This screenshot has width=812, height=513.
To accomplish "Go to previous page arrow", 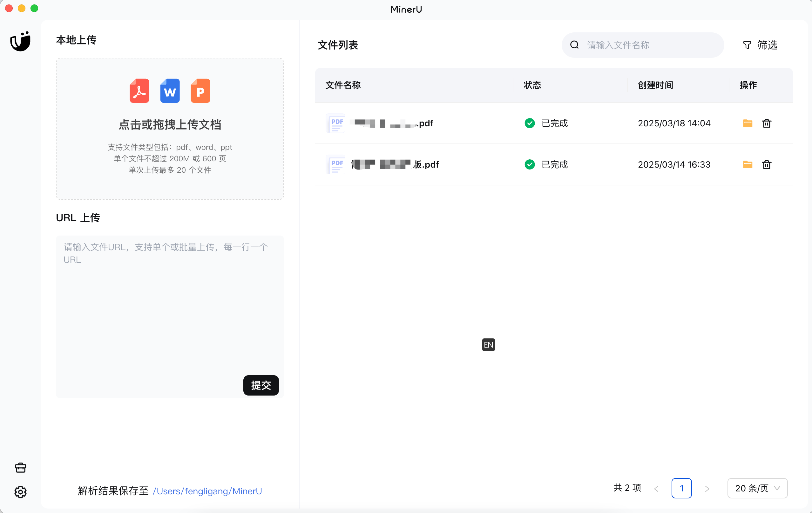I will coord(656,488).
